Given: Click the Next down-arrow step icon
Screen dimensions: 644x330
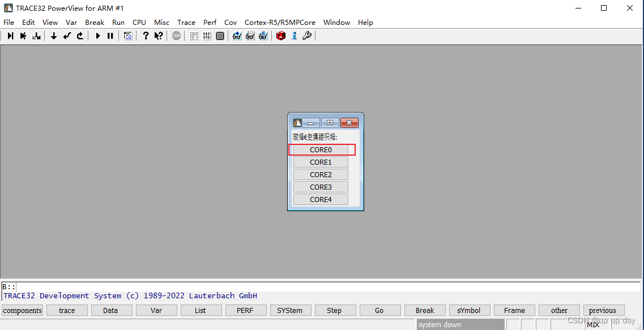Looking at the screenshot, I should click(x=53, y=36).
